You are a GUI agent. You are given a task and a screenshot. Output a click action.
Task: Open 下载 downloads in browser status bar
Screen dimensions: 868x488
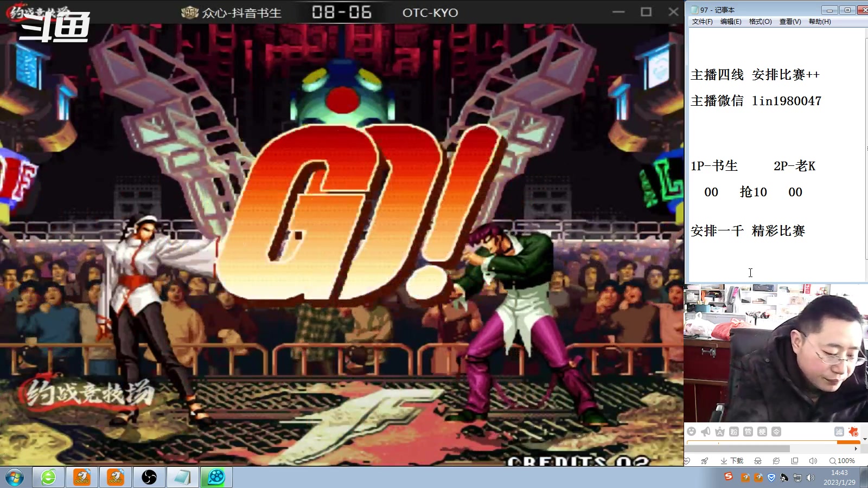click(x=732, y=461)
